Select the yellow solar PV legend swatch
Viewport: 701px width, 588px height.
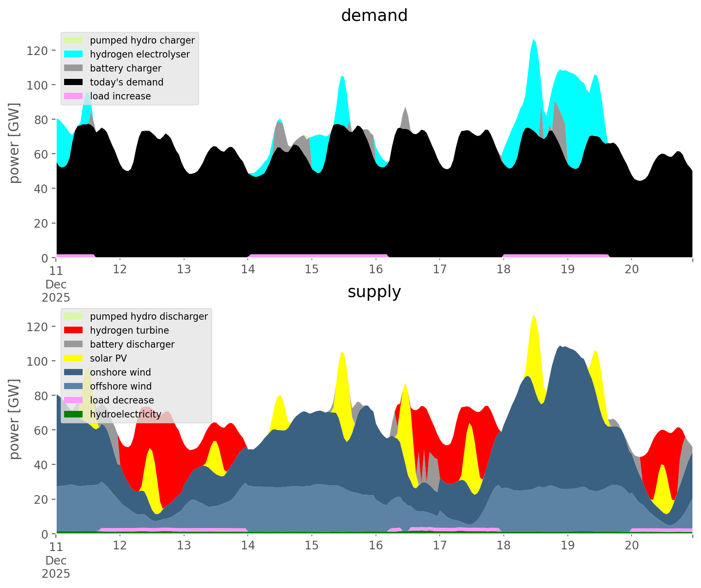point(74,358)
